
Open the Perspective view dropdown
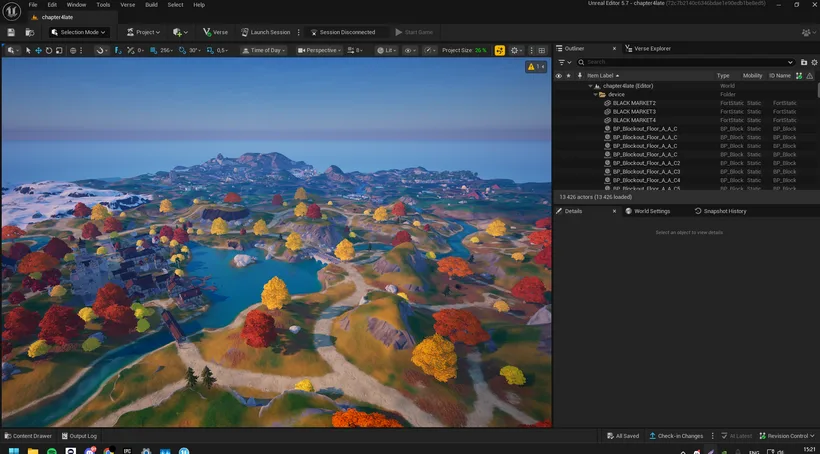pos(318,51)
